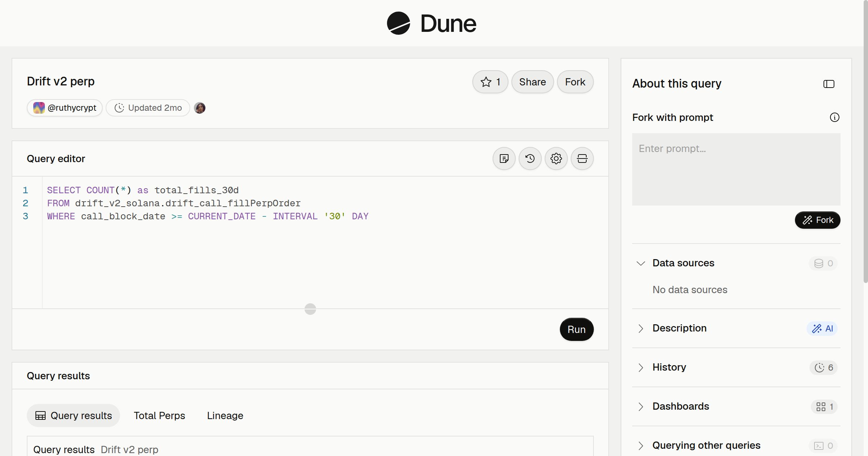Click the info icon beside Fork with prompt
Viewport: 868px width, 456px height.
tap(835, 117)
